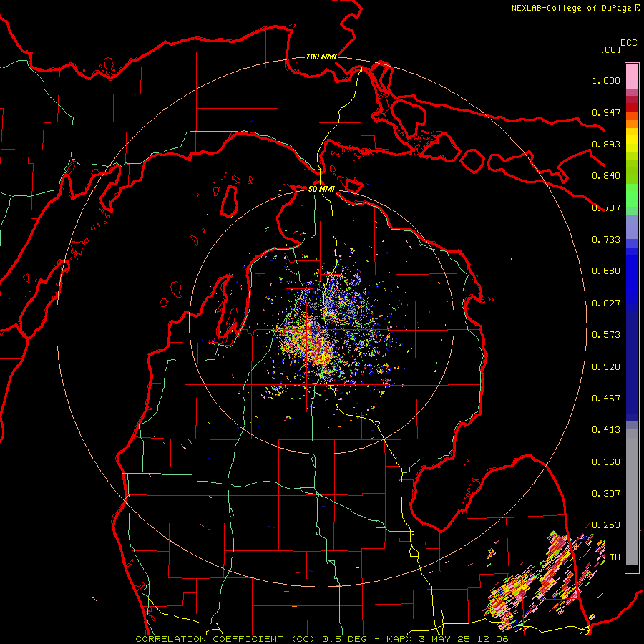Screen dimensions: 644x644
Task: Click the 0.840 scale value
Action: tap(606, 176)
